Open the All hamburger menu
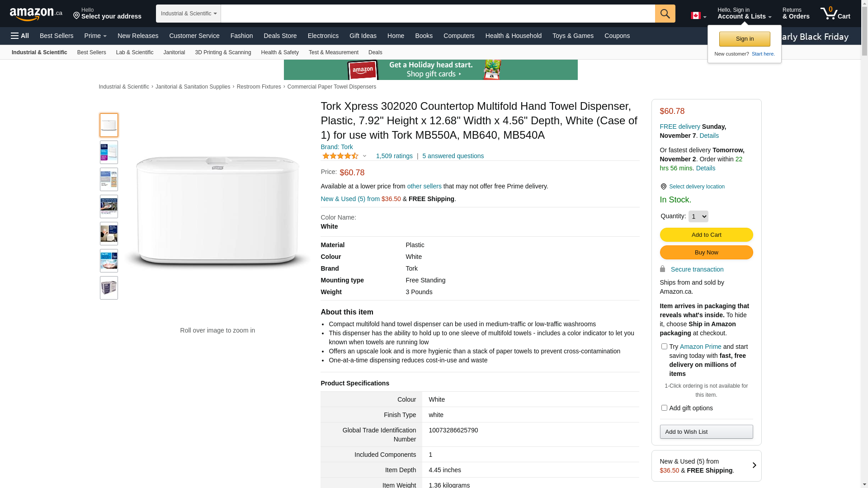 point(20,36)
